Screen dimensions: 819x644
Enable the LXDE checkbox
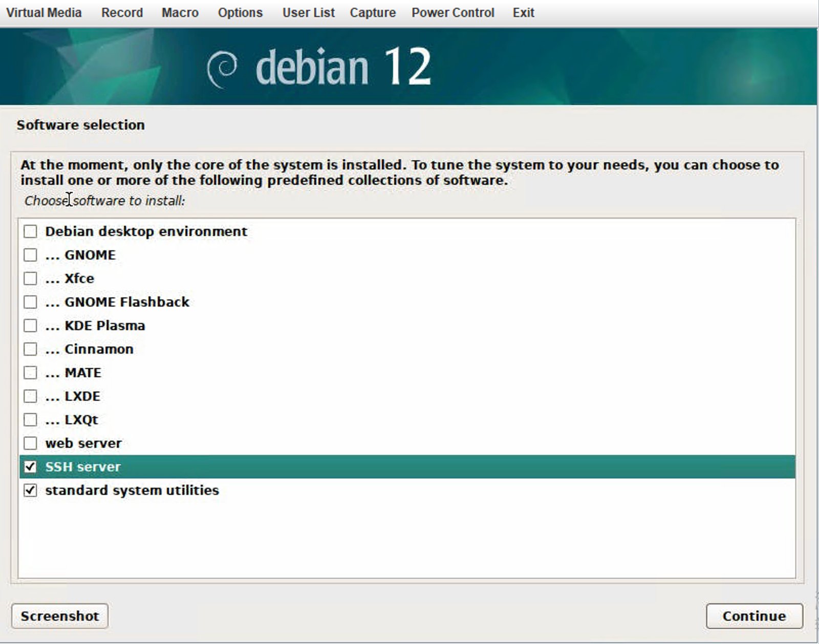[x=31, y=396]
